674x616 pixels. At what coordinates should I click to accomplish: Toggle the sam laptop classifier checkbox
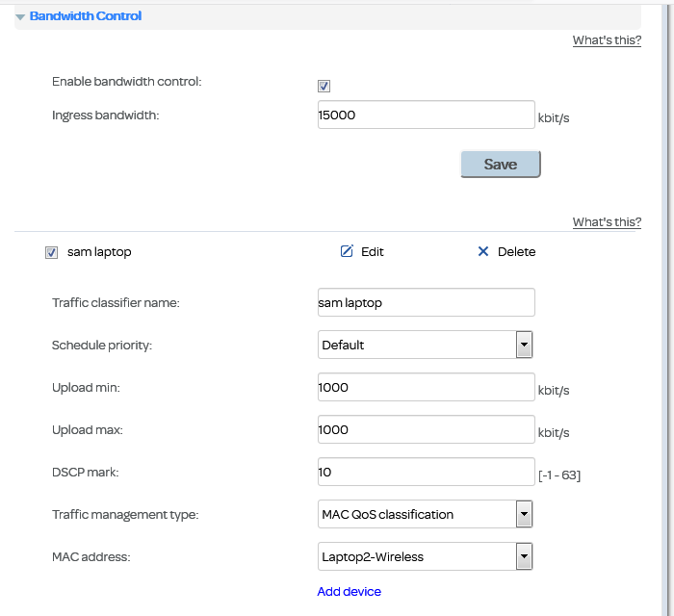pos(52,252)
